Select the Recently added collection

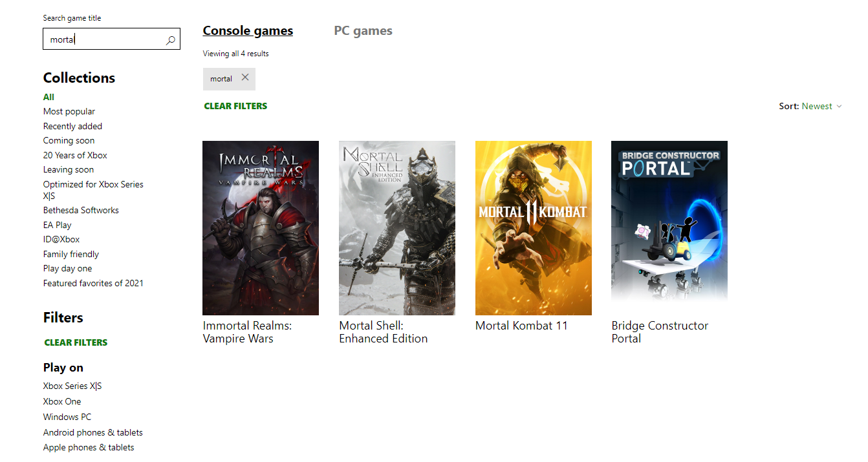coord(72,126)
